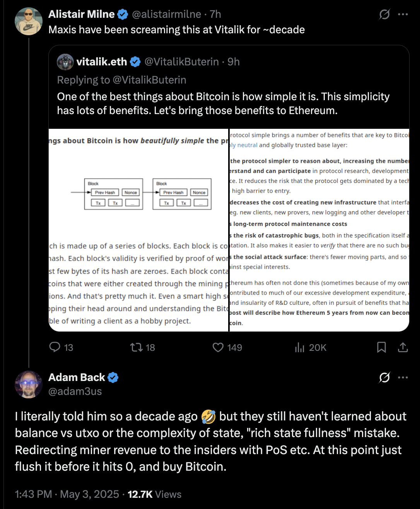Open Replying to @VitalikButerin thread link

coord(122,80)
